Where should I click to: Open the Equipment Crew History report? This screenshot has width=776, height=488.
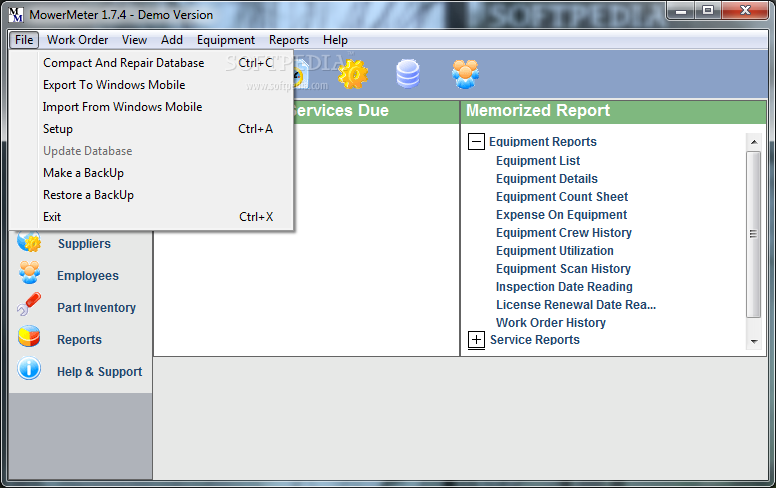pyautogui.click(x=564, y=233)
